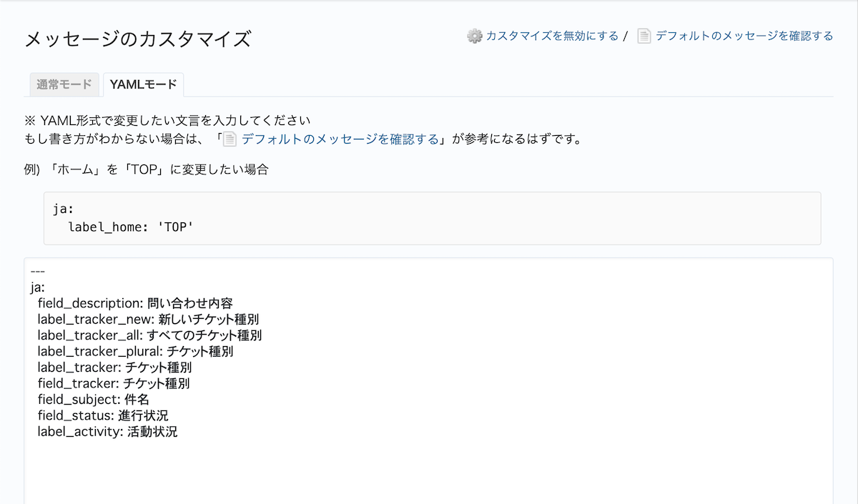This screenshot has width=858, height=504.
Task: Place cursor on the field_description line
Action: click(x=135, y=304)
